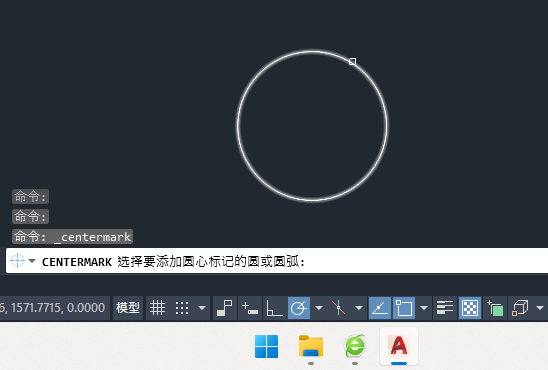
Task: Open the Windows Start menu
Action: [x=267, y=347]
